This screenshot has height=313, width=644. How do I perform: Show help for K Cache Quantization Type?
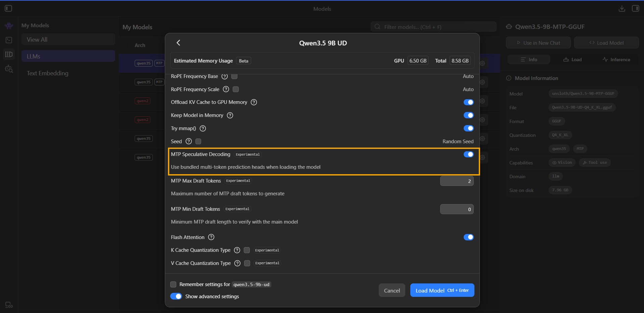coord(237,250)
